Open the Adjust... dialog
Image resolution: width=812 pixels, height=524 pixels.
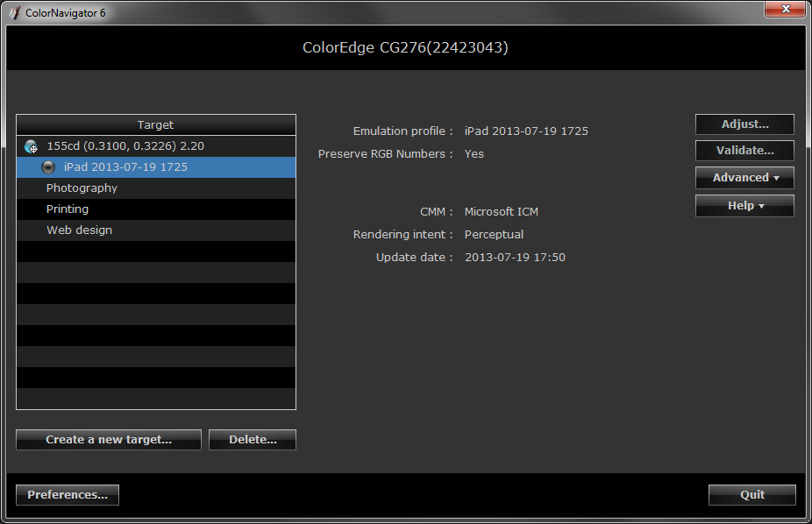pyautogui.click(x=744, y=124)
